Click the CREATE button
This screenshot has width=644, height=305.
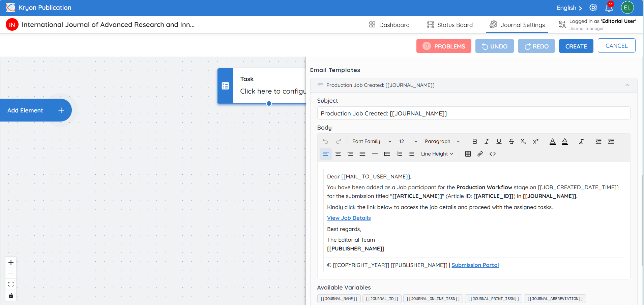(x=576, y=46)
